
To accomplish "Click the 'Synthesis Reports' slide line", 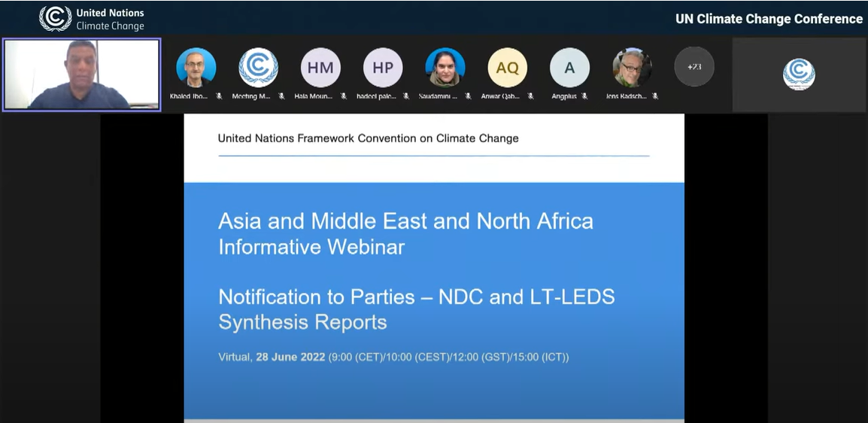I will 303,322.
